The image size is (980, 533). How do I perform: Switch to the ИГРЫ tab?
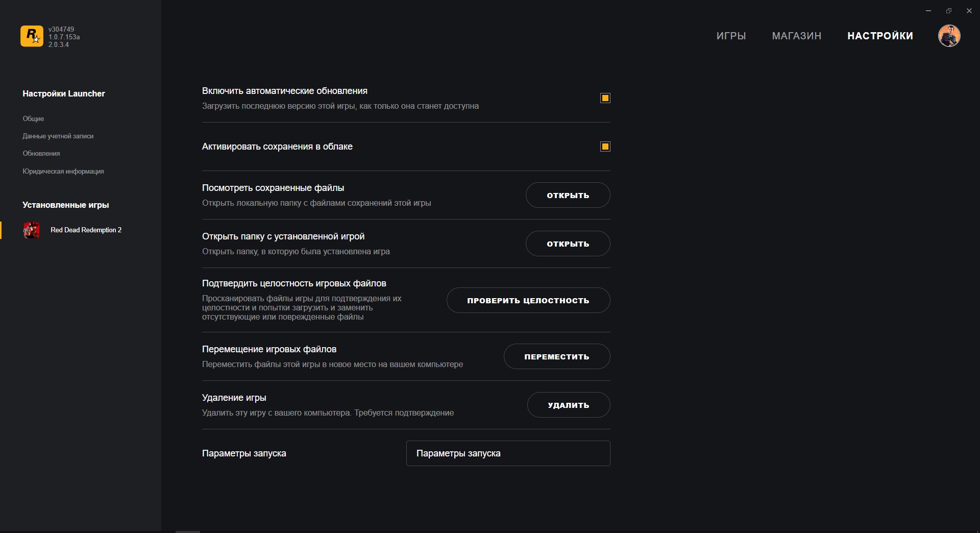(731, 36)
